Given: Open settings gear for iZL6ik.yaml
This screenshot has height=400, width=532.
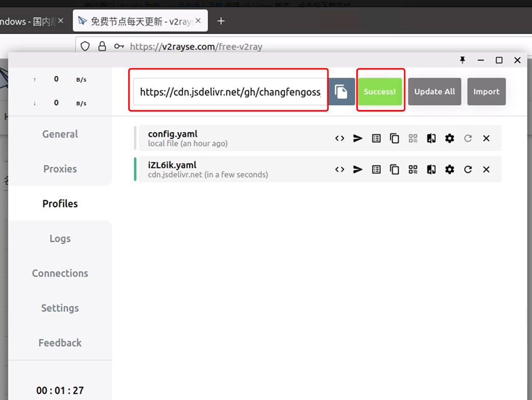Looking at the screenshot, I should 450,169.
